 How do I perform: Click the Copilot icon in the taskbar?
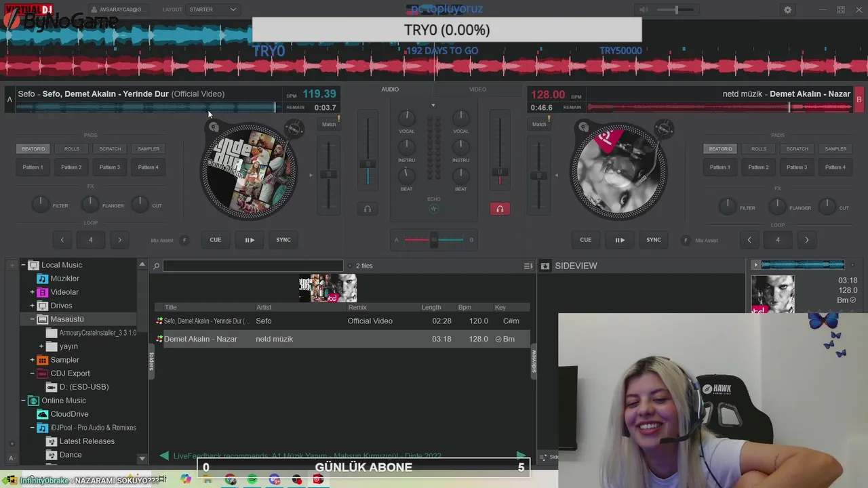point(186,479)
